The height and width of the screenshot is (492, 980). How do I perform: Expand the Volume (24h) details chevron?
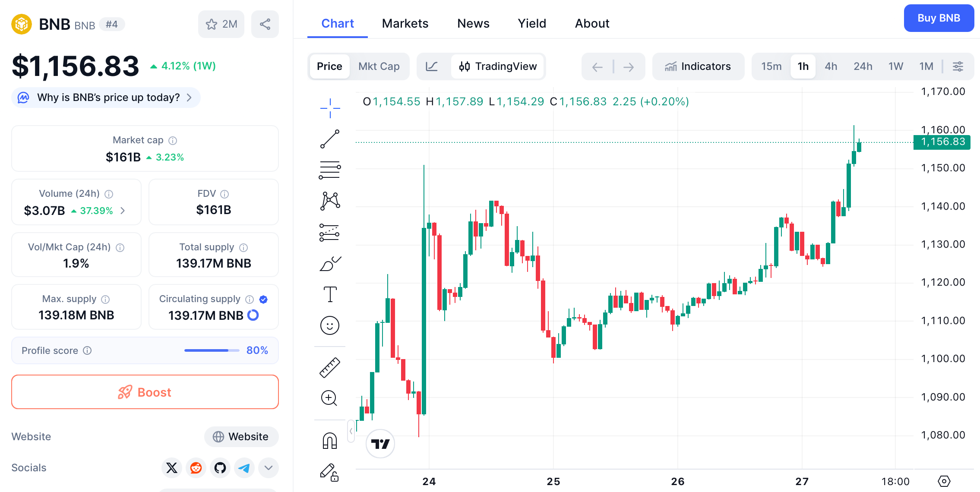click(x=123, y=211)
